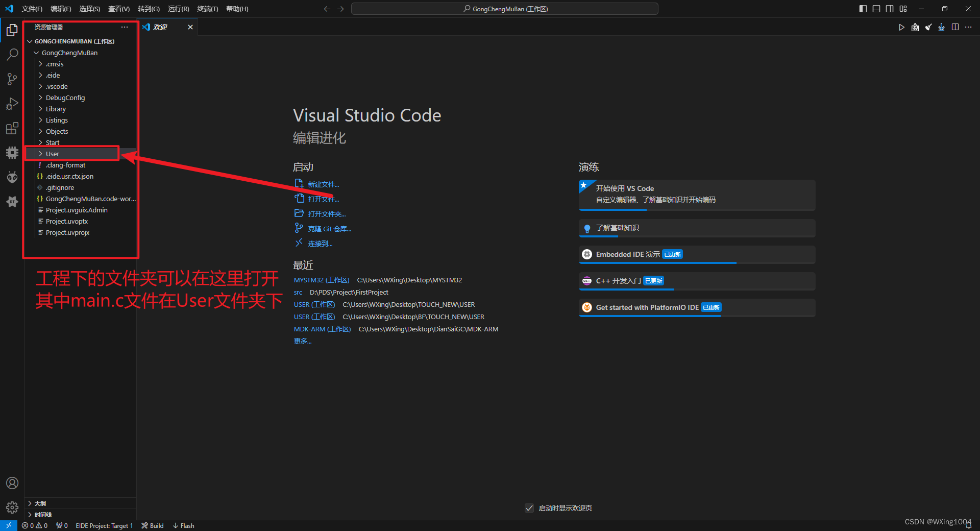Open the MYSTM32 workspace from recent list

point(321,280)
